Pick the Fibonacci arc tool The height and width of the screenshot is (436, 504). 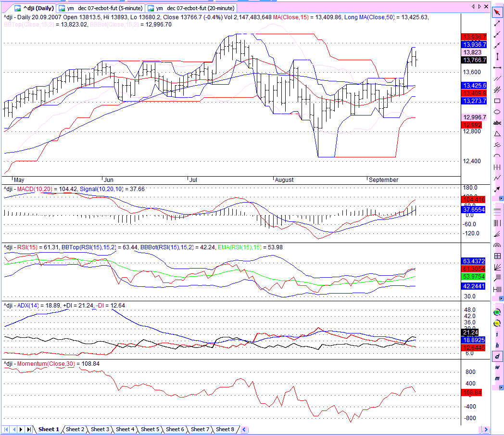pyautogui.click(x=497, y=245)
